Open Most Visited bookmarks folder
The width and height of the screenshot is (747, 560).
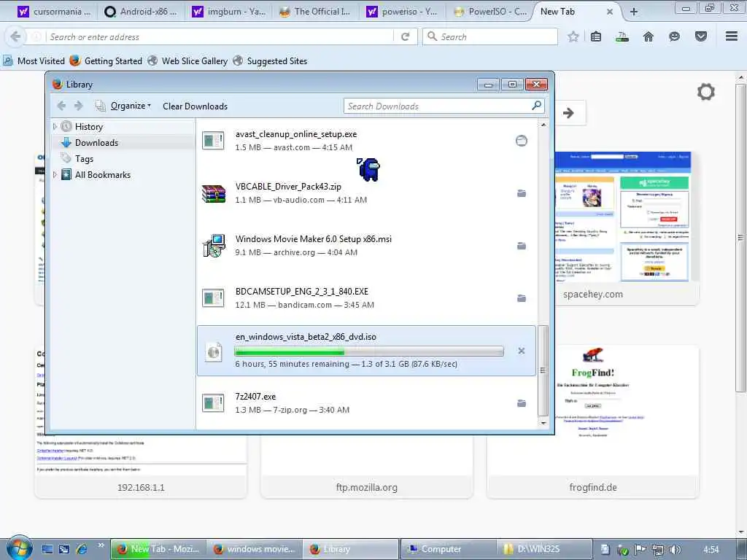click(34, 61)
